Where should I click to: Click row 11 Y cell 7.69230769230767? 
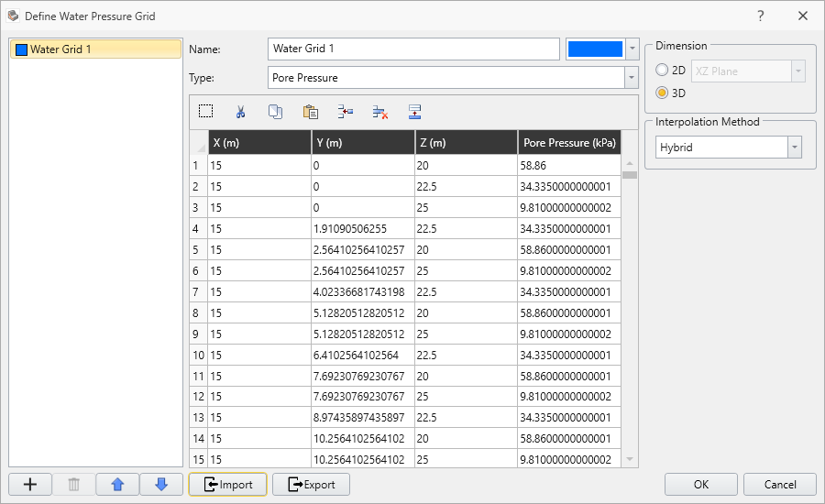click(x=363, y=376)
